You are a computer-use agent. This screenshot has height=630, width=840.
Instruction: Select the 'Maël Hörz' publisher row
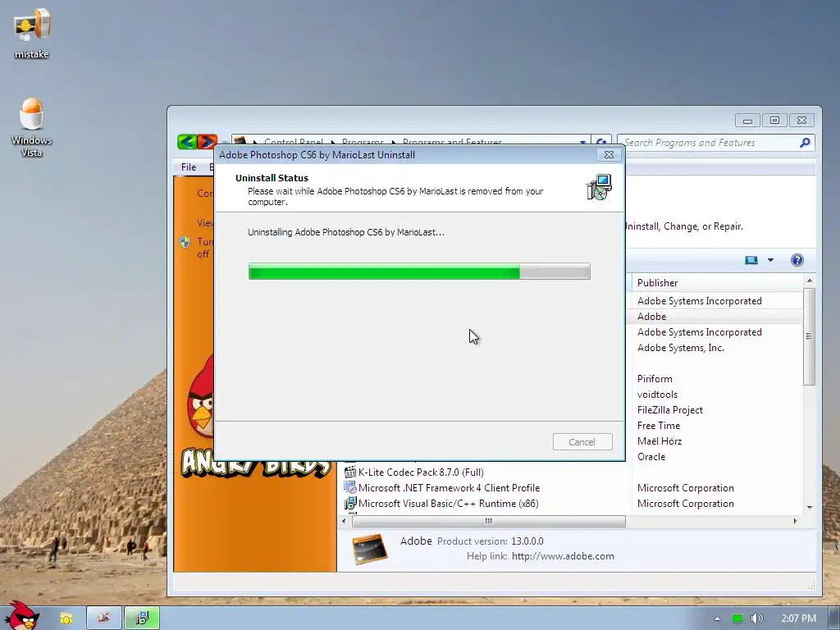[660, 441]
